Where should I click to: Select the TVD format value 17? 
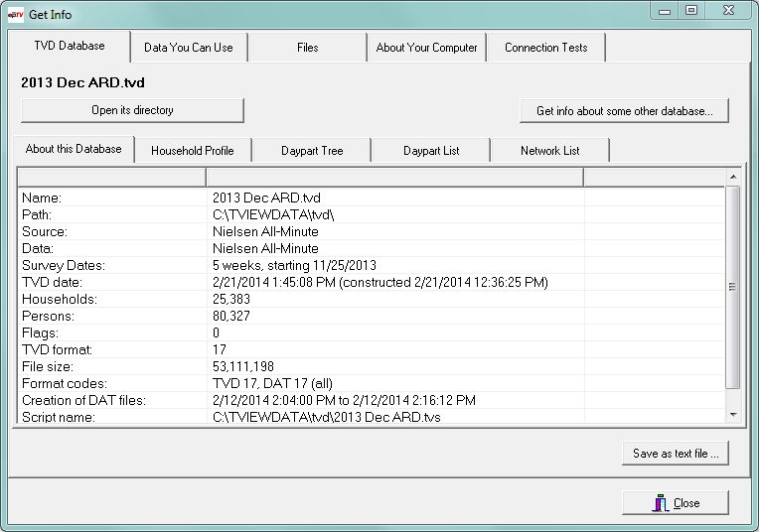(220, 349)
